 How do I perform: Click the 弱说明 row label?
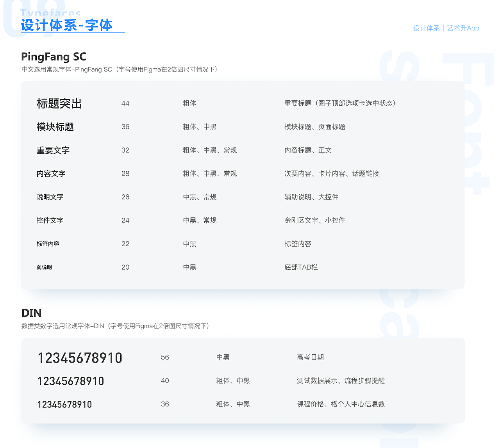[x=44, y=267]
